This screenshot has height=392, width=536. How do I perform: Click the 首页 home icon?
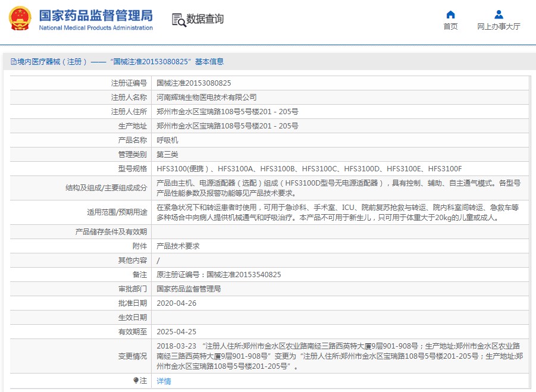point(450,14)
